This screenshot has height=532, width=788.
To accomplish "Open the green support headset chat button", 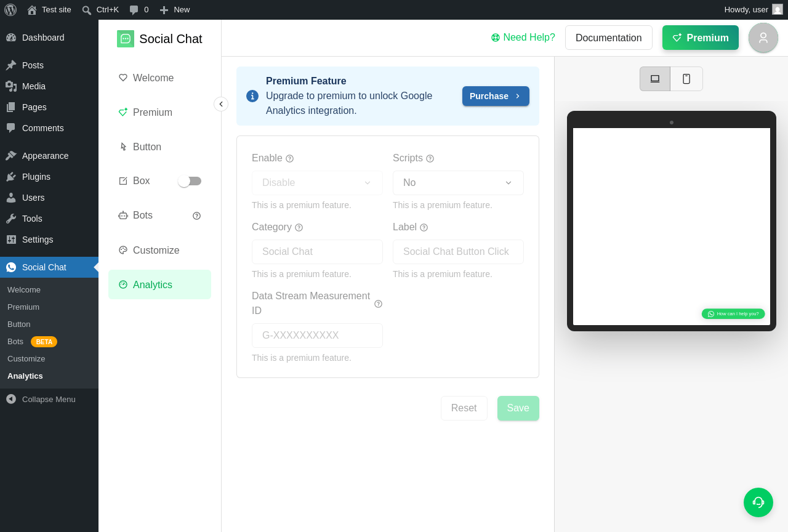I will (758, 502).
